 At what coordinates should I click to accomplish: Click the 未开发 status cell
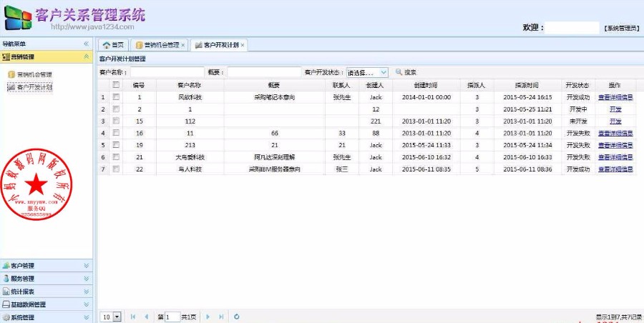577,121
